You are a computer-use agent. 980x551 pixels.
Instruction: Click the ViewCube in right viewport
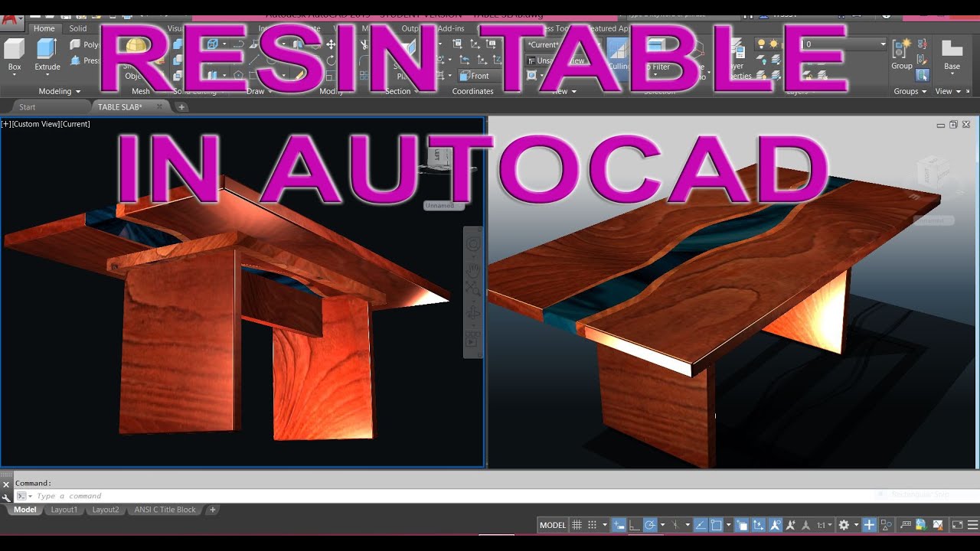(933, 175)
